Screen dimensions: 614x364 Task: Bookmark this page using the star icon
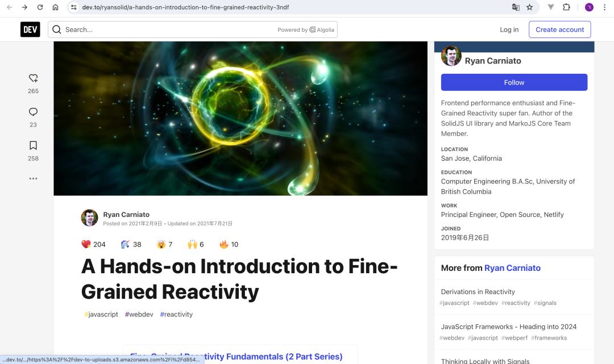click(x=530, y=7)
